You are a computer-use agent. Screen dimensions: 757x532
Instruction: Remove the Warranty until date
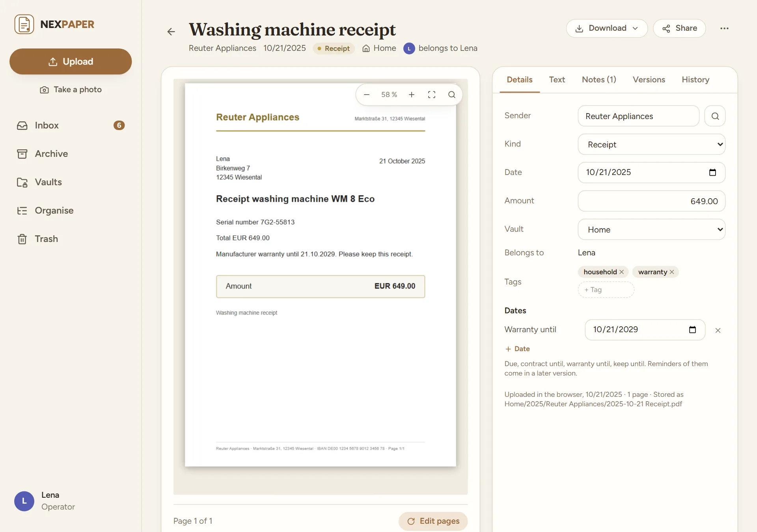tap(718, 330)
